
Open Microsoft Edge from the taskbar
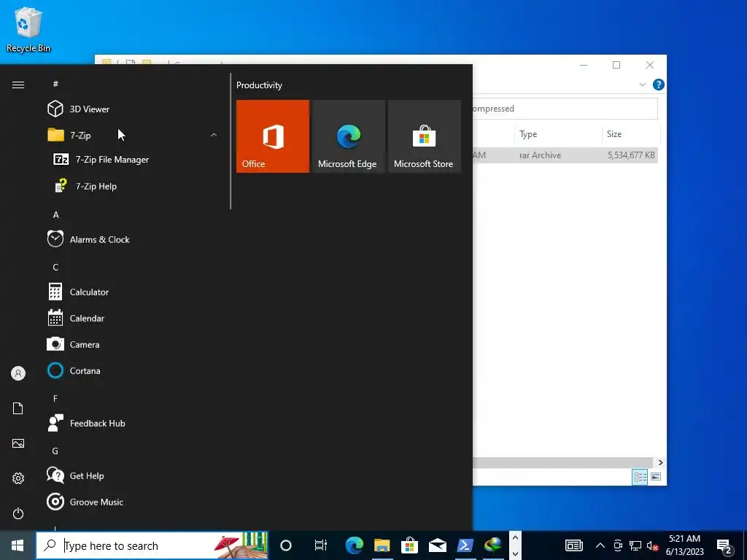(x=354, y=545)
